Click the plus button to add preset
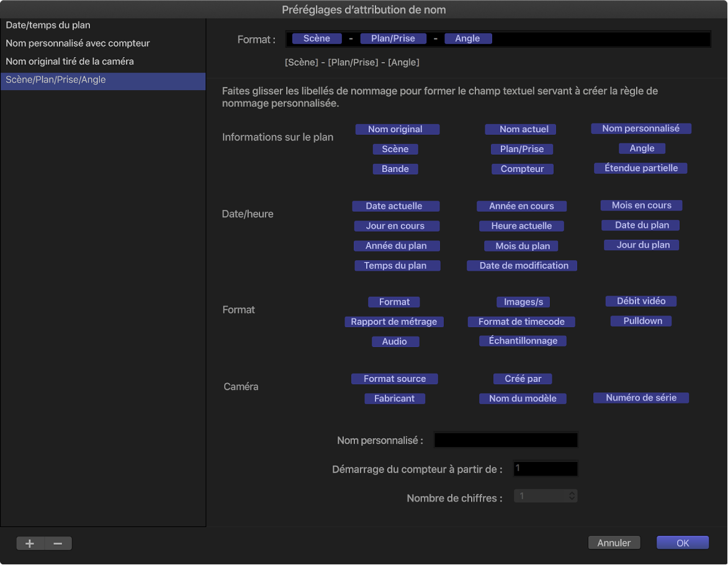 (30, 543)
